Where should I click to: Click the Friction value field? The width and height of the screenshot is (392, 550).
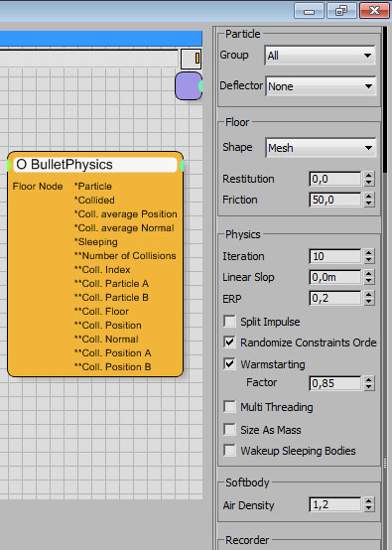pos(334,200)
